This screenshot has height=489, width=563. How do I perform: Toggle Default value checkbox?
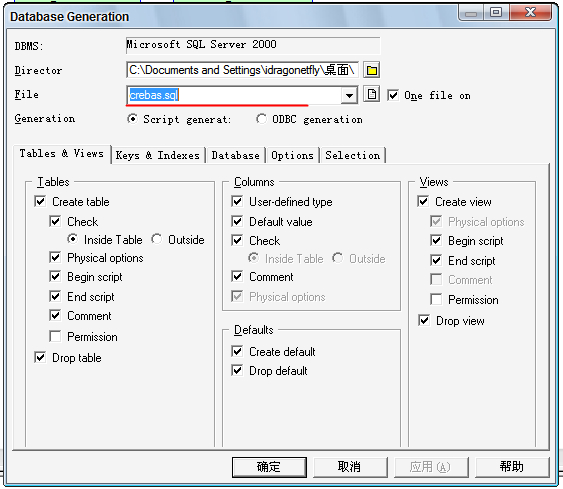coord(237,221)
